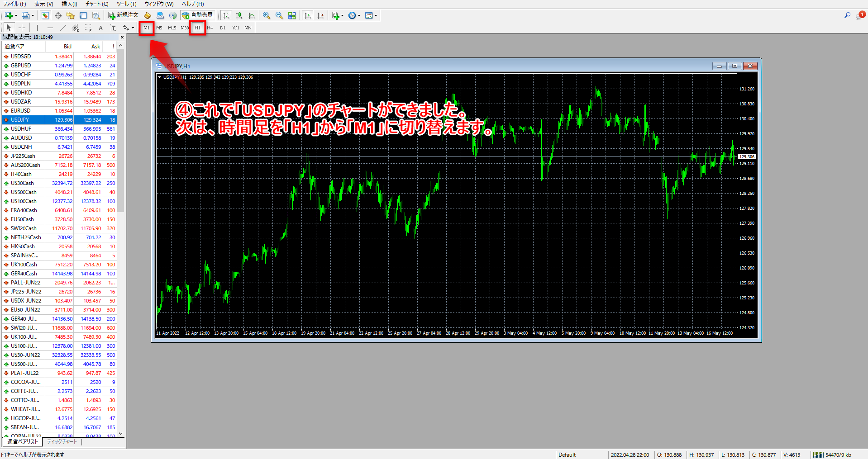
Task: Select the horizontal line drawing tool
Action: pyautogui.click(x=50, y=28)
